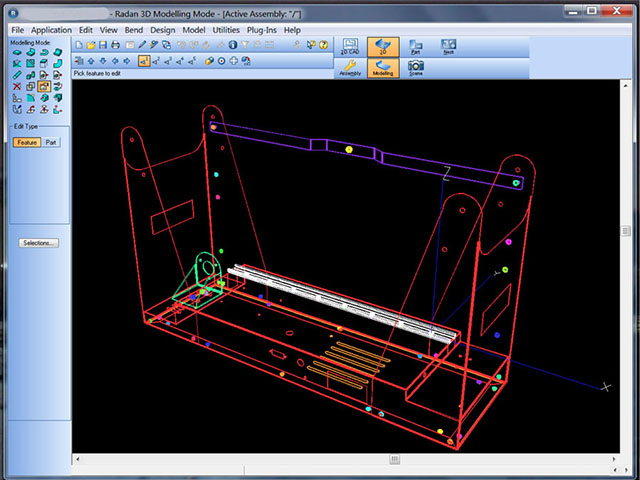Screen dimensions: 640x480
Task: Open the View menu
Action: 108,30
